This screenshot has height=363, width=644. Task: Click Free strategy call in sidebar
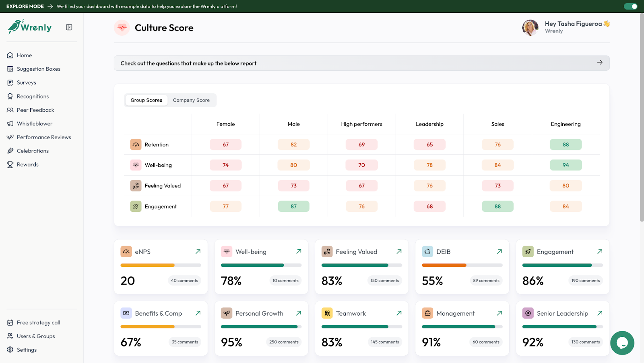(x=38, y=322)
